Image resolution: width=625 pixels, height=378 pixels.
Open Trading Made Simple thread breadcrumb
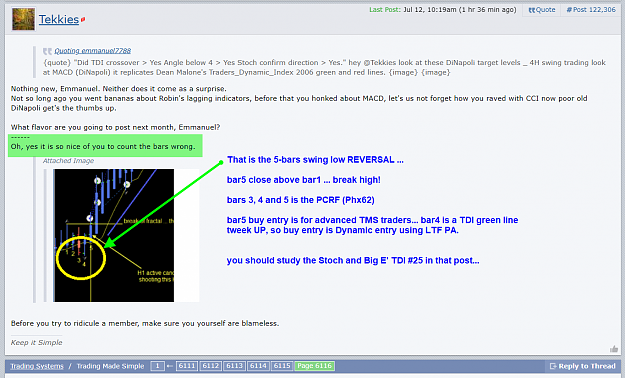[110, 366]
